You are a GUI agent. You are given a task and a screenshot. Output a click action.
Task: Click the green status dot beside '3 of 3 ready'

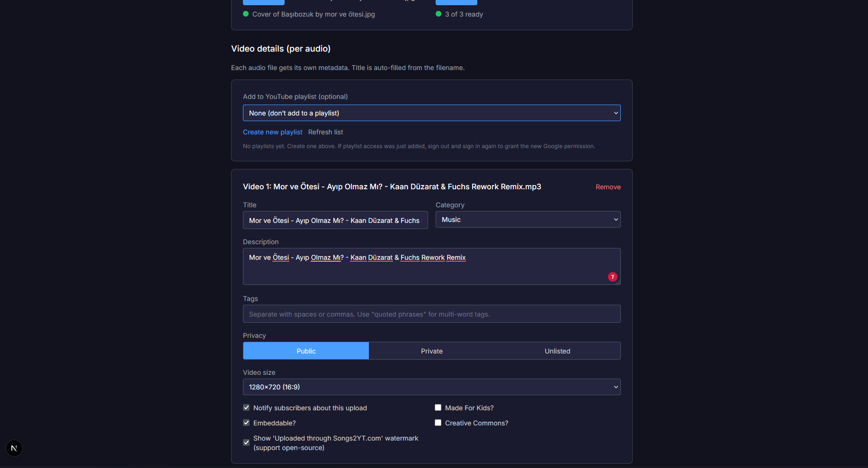(x=438, y=14)
